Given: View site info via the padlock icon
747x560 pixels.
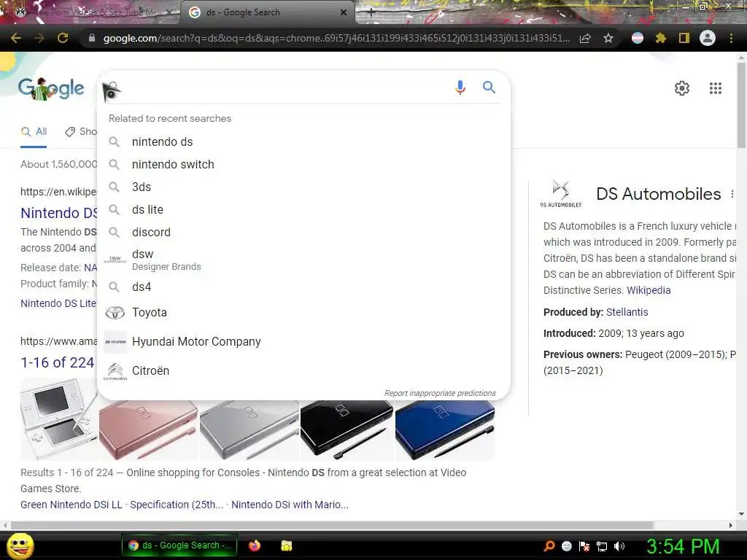Looking at the screenshot, I should click(91, 38).
